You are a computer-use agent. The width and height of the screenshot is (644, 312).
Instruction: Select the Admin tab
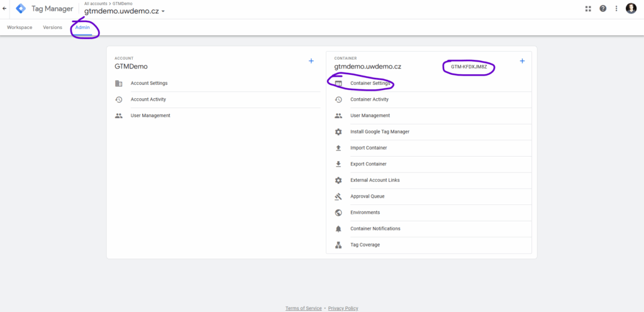pyautogui.click(x=82, y=28)
